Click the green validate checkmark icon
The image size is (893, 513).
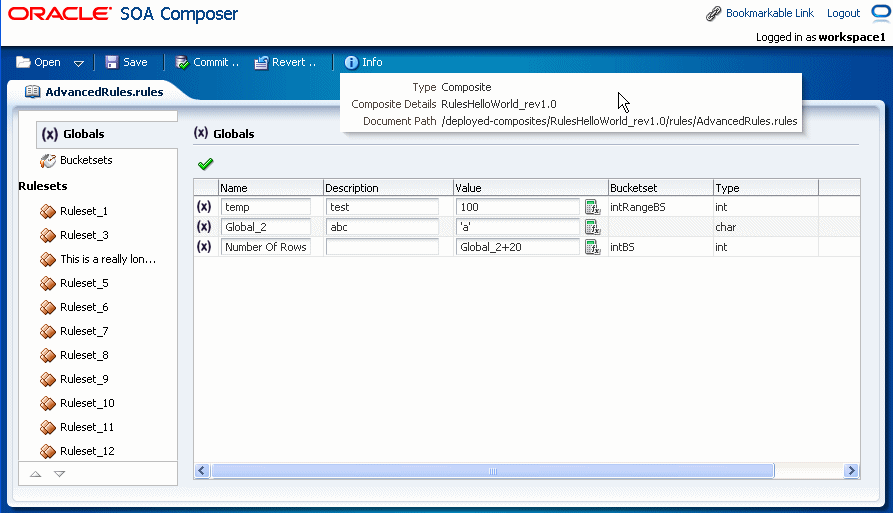click(206, 164)
